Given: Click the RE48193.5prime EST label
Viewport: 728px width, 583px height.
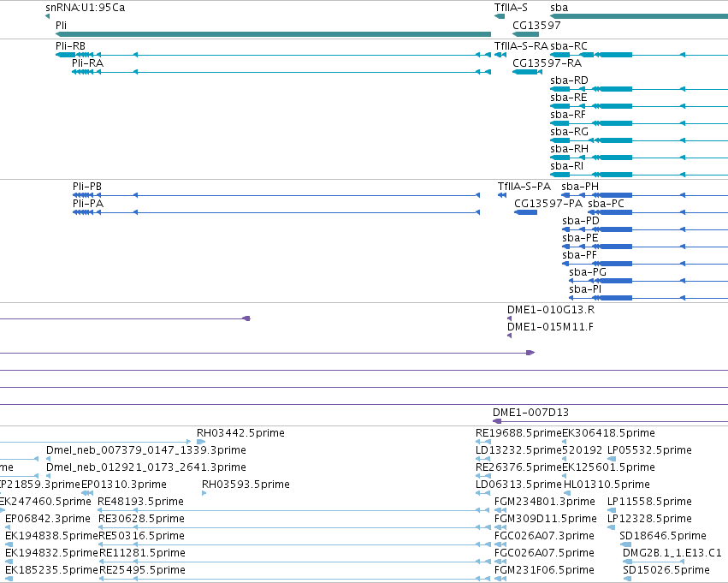Looking at the screenshot, I should pyautogui.click(x=140, y=503).
